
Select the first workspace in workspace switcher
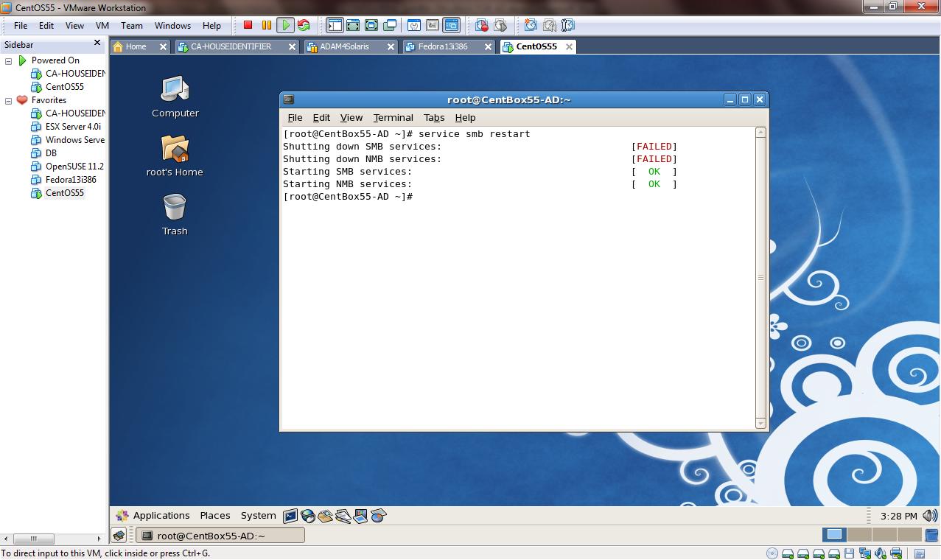pyautogui.click(x=835, y=535)
